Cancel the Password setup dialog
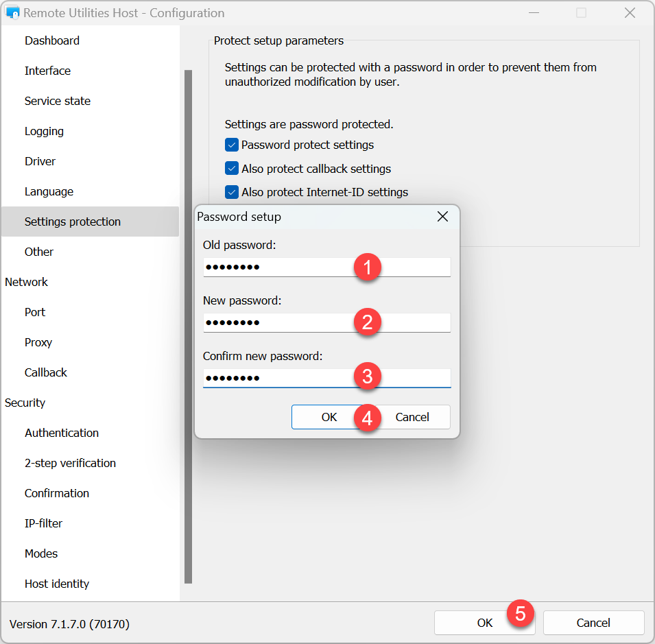Image resolution: width=655 pixels, height=644 pixels. 414,417
